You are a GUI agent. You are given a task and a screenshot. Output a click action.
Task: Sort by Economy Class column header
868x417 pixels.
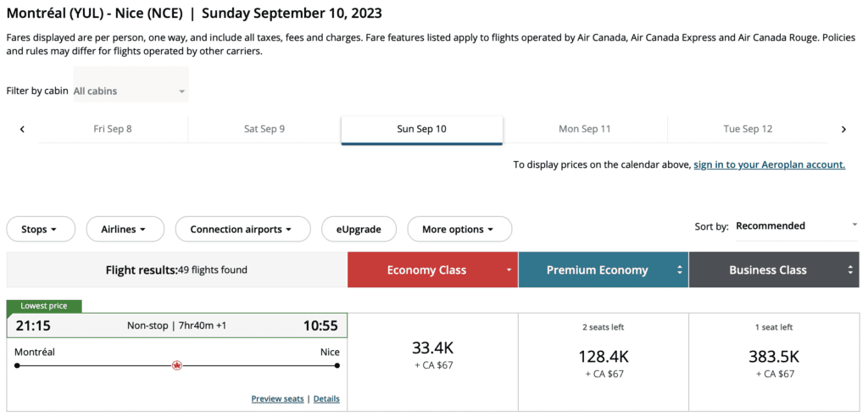coord(432,270)
